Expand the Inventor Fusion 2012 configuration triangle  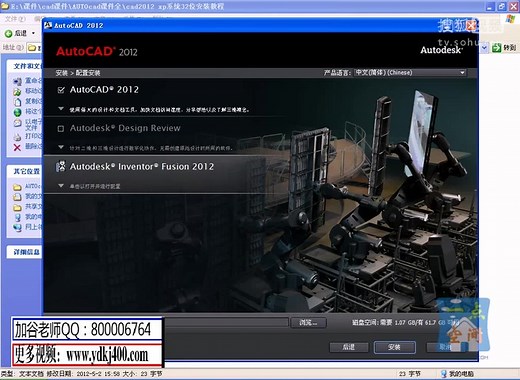click(x=61, y=186)
